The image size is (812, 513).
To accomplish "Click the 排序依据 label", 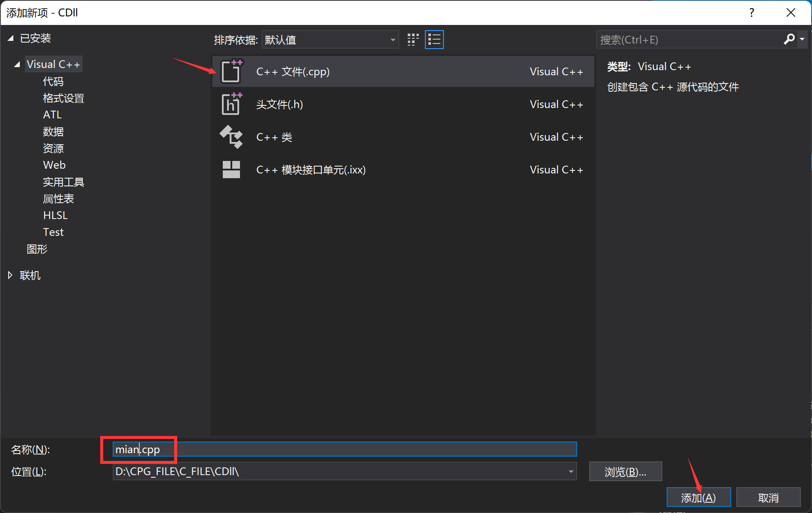I will point(236,40).
